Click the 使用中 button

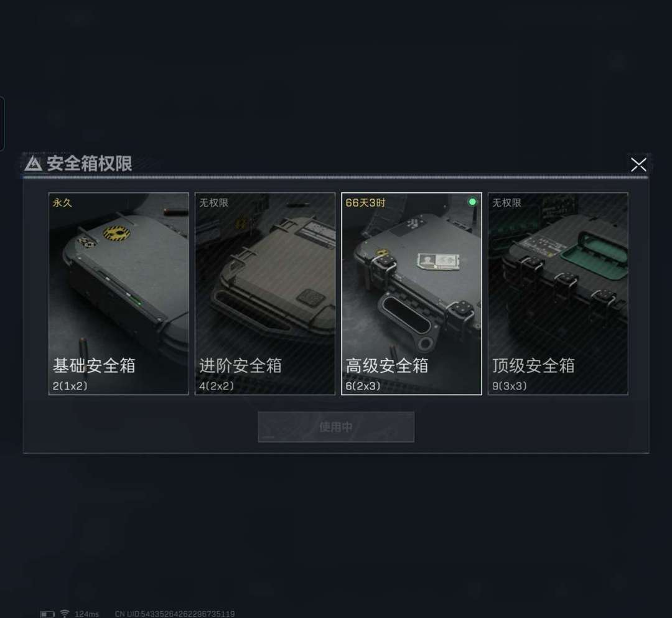(336, 427)
